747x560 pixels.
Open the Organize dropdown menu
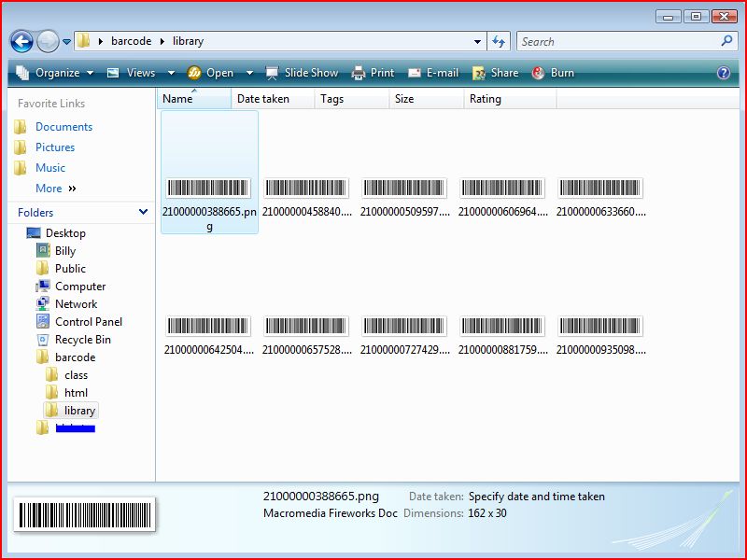click(55, 73)
